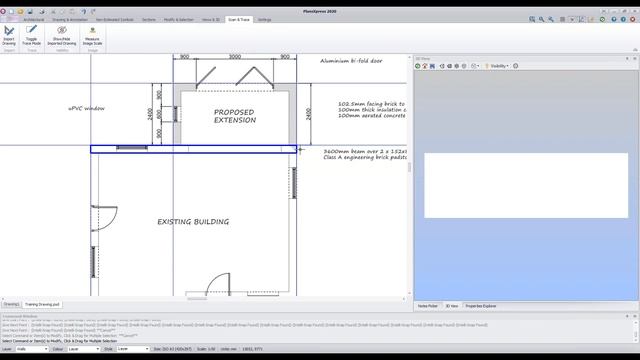Click the active command line prompt text
Screen dimensions: 640x360
[60, 341]
